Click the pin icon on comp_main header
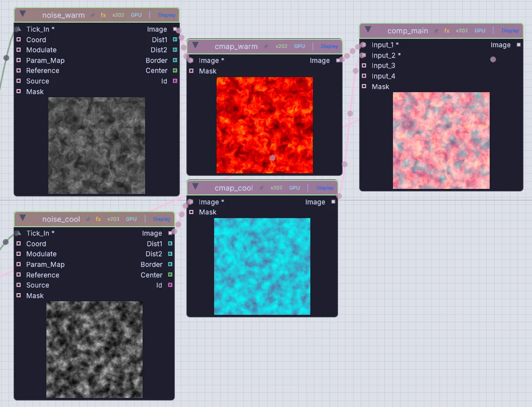The width and height of the screenshot is (532, 407). [x=436, y=31]
